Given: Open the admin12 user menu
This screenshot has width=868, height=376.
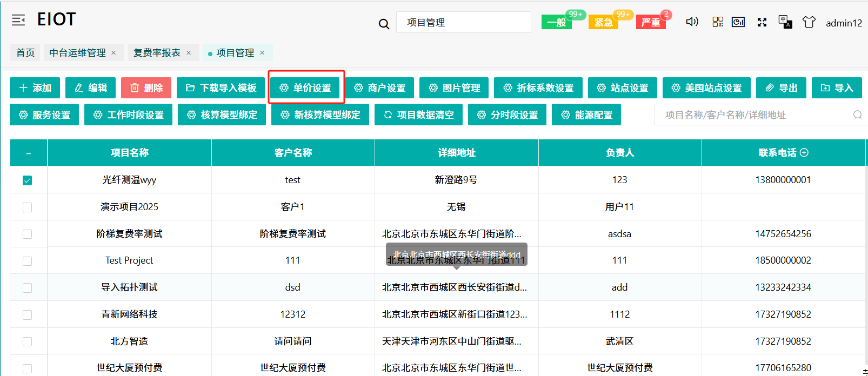Looking at the screenshot, I should click(x=844, y=23).
